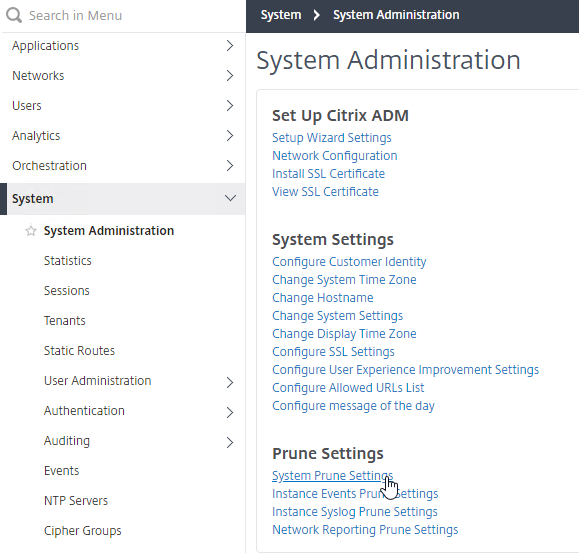
Task: Open Setup Wizard Settings link
Action: click(332, 138)
